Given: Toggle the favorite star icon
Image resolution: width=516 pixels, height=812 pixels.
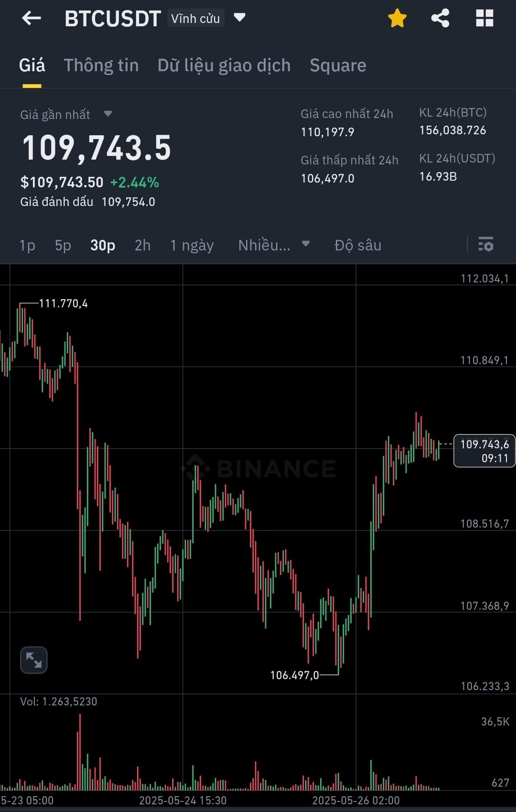Looking at the screenshot, I should [397, 18].
